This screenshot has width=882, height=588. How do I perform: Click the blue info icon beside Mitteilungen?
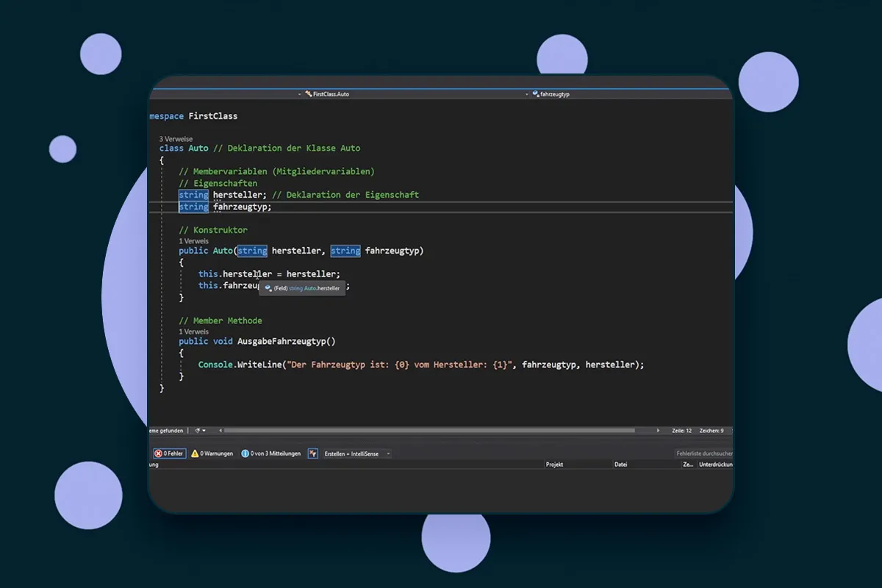tap(245, 453)
